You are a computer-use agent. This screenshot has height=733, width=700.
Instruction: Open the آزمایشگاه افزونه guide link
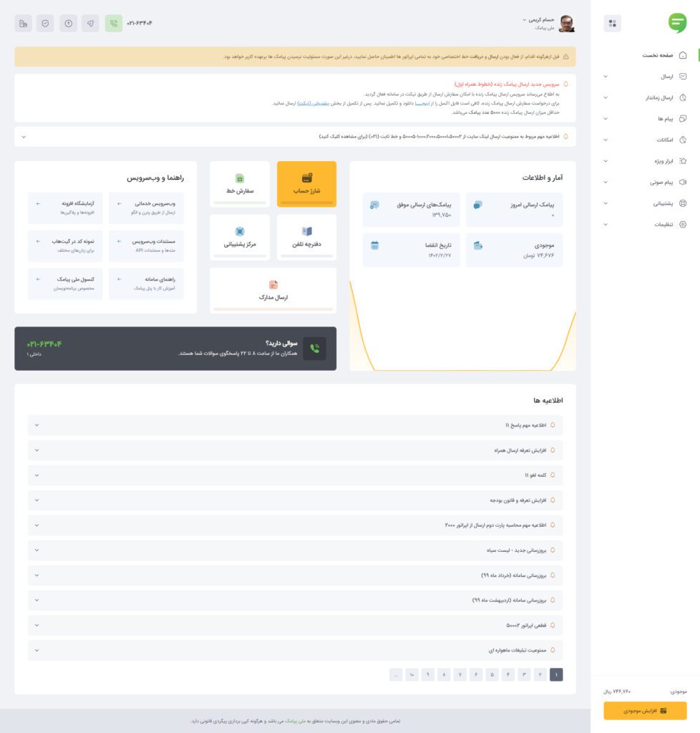[65, 208]
